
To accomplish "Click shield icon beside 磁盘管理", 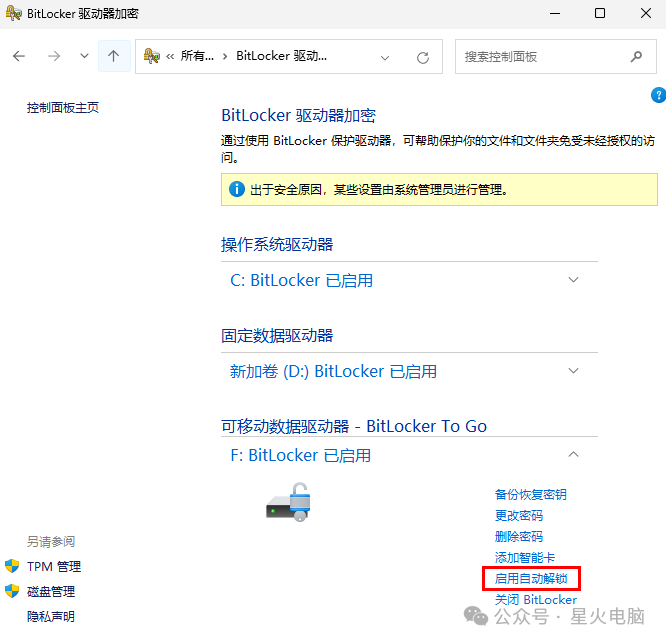I will (12, 591).
